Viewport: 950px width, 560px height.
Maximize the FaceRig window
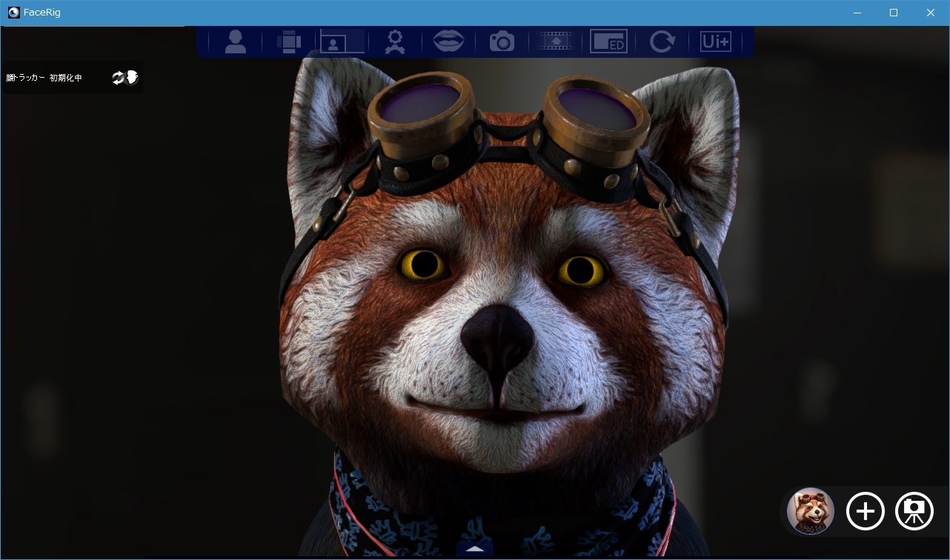894,13
